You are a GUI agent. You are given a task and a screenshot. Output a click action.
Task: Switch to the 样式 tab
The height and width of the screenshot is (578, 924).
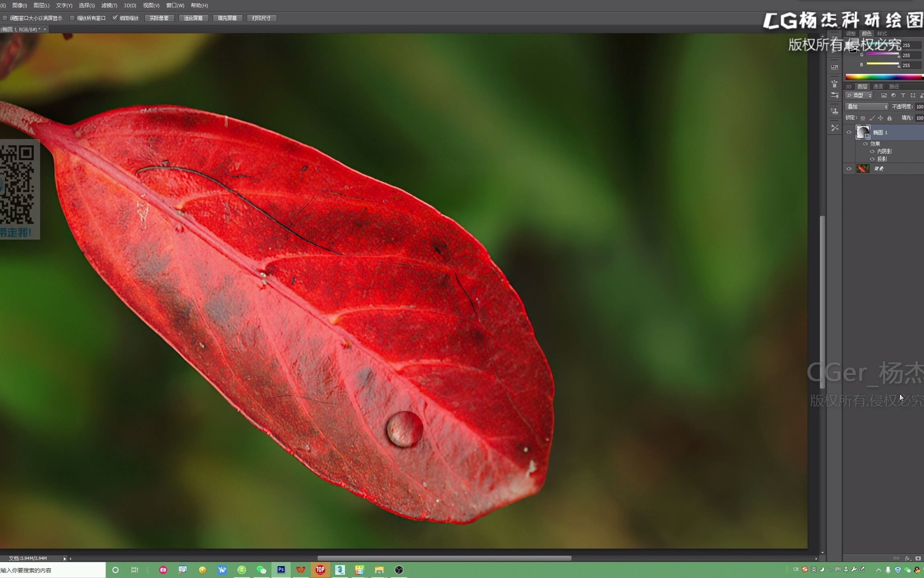click(882, 34)
